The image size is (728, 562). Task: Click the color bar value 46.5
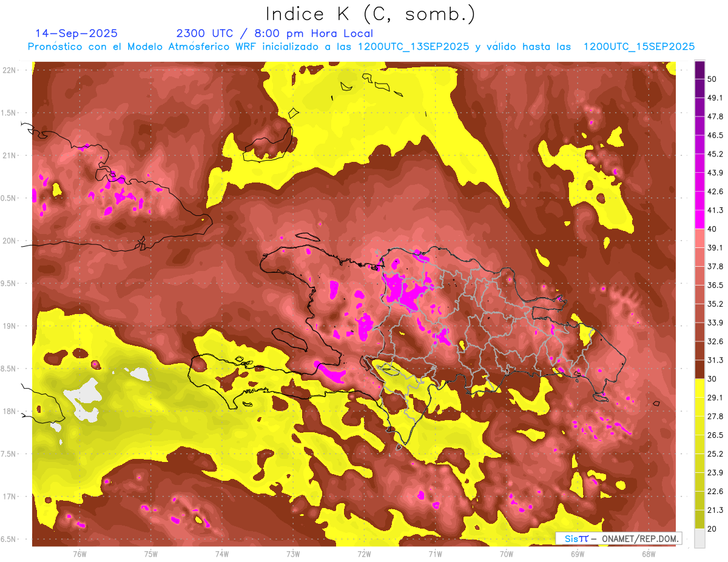(x=715, y=135)
